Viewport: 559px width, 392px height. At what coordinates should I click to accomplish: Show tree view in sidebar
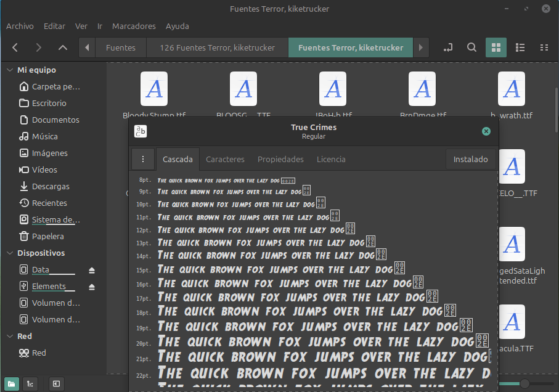tap(30, 384)
